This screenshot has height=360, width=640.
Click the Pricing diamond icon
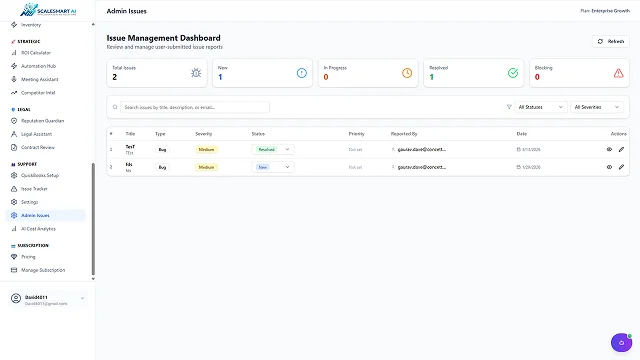click(x=14, y=257)
